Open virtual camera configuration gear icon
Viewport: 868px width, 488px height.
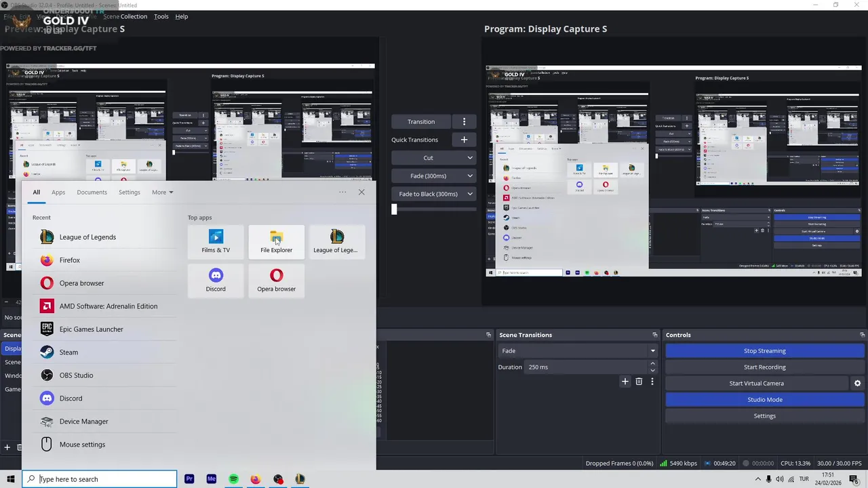pyautogui.click(x=857, y=384)
